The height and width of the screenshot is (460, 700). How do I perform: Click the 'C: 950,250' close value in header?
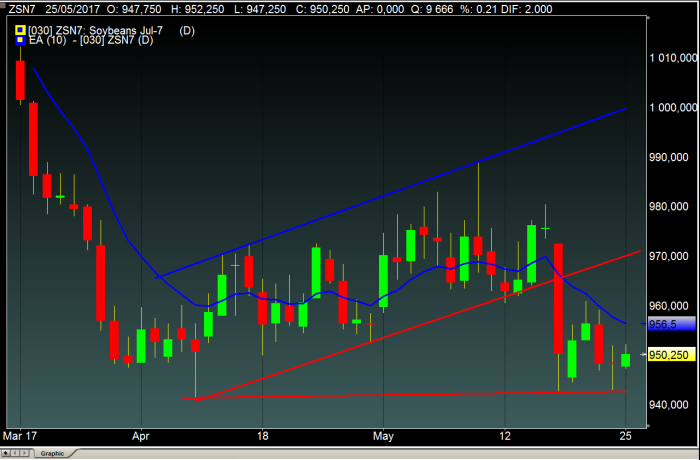point(321,9)
